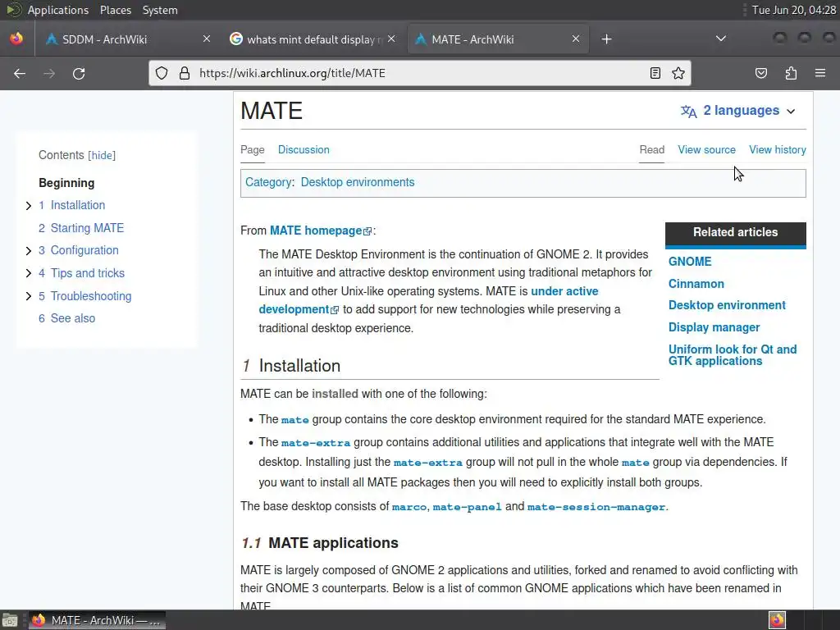Click the Category link label
This screenshot has width=840, height=630.
(x=268, y=182)
